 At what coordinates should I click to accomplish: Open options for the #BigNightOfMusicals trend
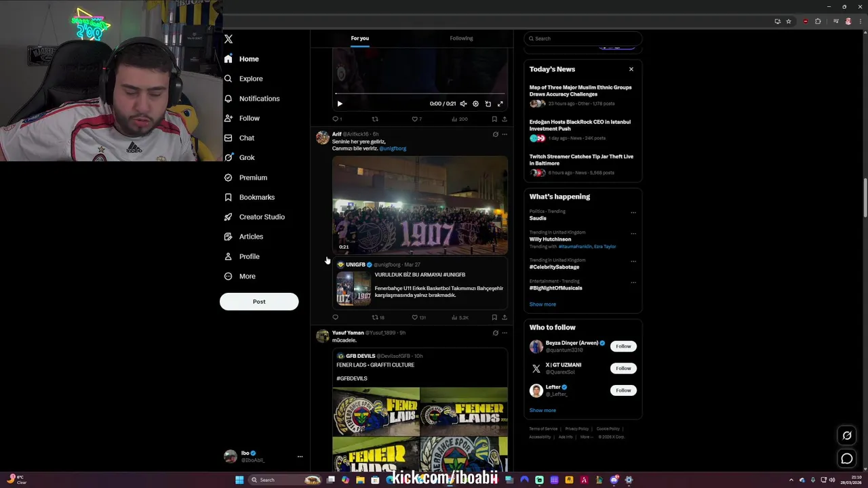[x=633, y=282]
